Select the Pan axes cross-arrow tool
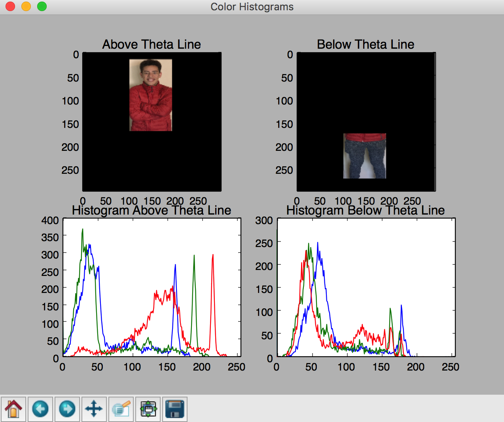This screenshot has height=422, width=504. 94,409
